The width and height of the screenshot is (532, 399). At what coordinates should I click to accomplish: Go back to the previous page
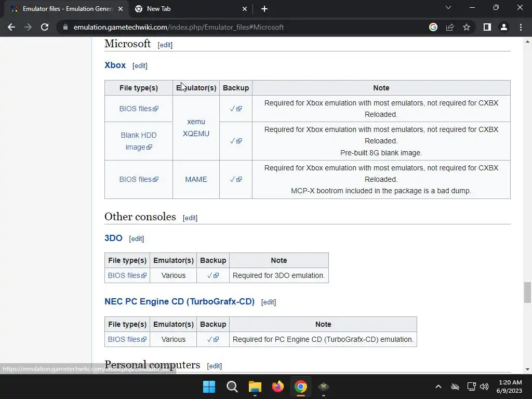[x=11, y=27]
